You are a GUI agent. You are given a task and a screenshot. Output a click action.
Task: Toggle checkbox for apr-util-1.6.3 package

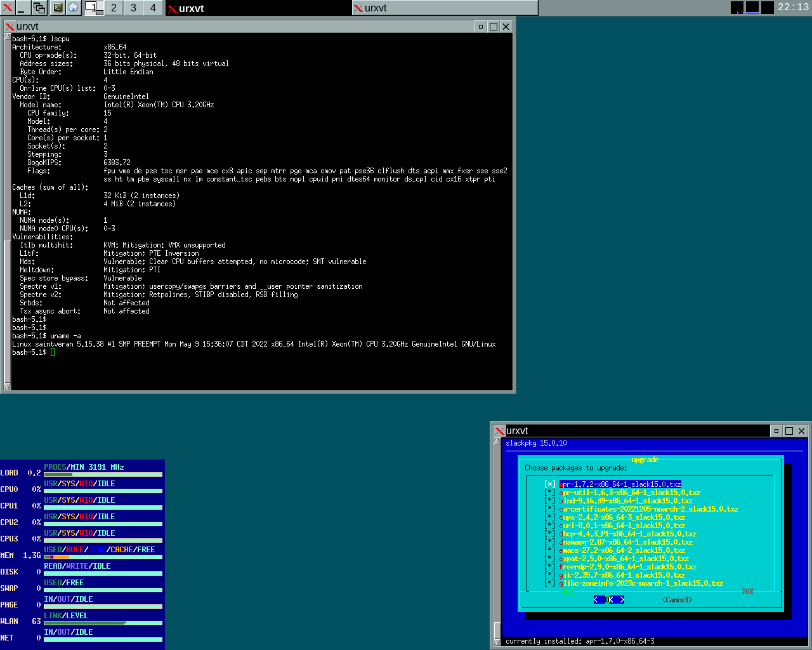(x=550, y=493)
